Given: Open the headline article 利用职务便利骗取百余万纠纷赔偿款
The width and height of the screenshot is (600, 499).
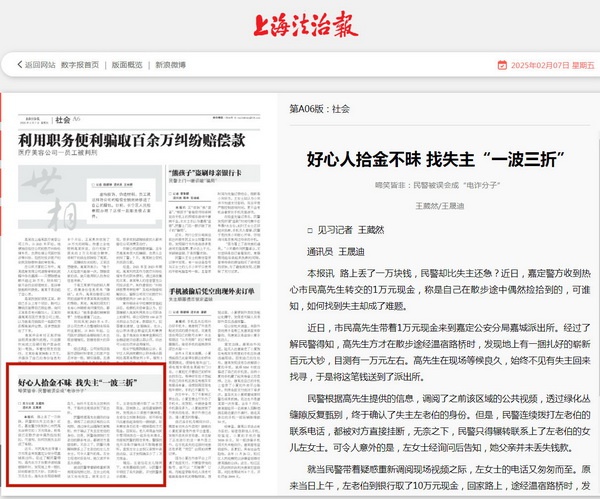Looking at the screenshot, I should click(x=131, y=140).
